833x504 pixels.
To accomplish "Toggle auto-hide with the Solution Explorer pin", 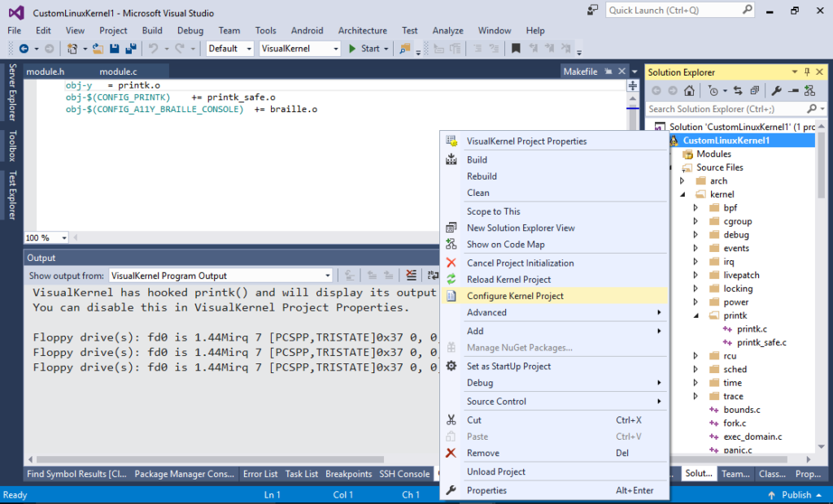I will (x=807, y=72).
